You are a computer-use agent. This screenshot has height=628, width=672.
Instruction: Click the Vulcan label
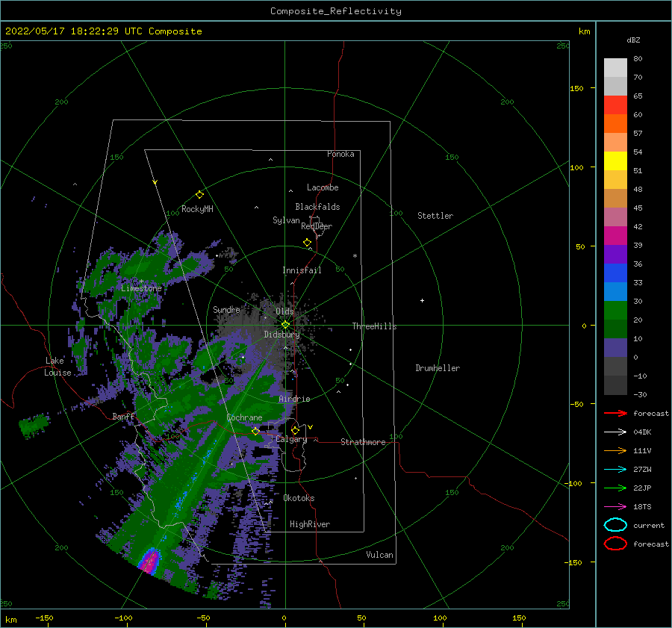(x=380, y=555)
